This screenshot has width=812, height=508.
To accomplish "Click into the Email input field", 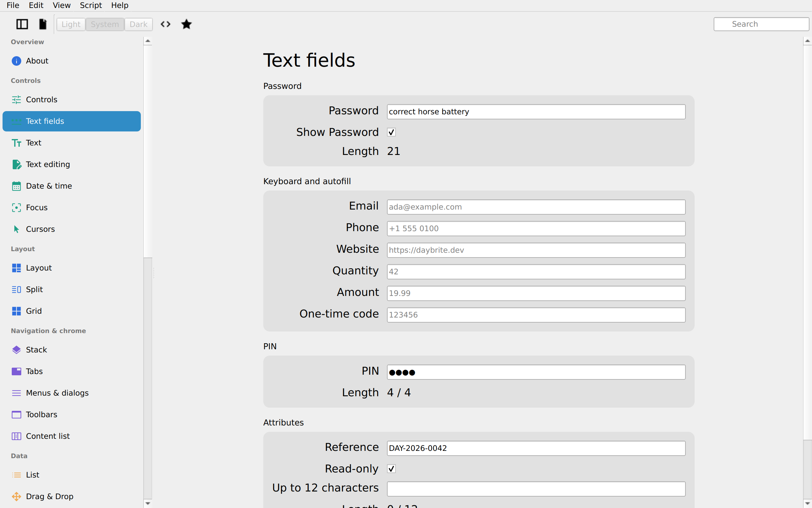I will 536,207.
